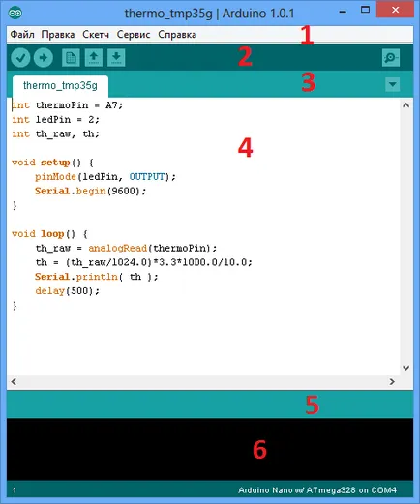420x504 pixels.
Task: Open the Скетч menu
Action: (96, 35)
